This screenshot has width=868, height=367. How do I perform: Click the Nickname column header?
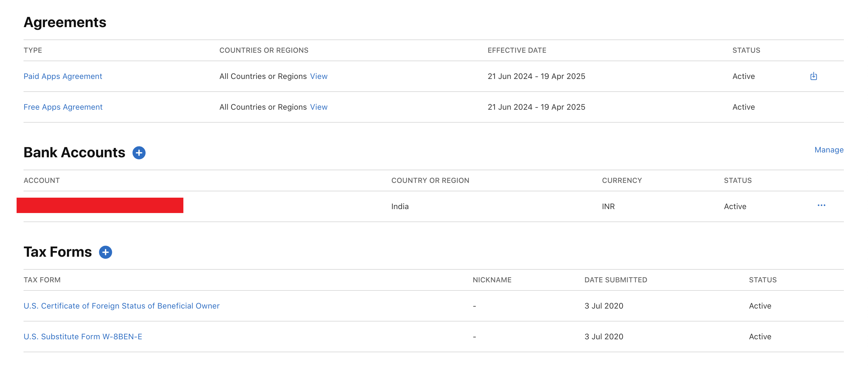(492, 280)
